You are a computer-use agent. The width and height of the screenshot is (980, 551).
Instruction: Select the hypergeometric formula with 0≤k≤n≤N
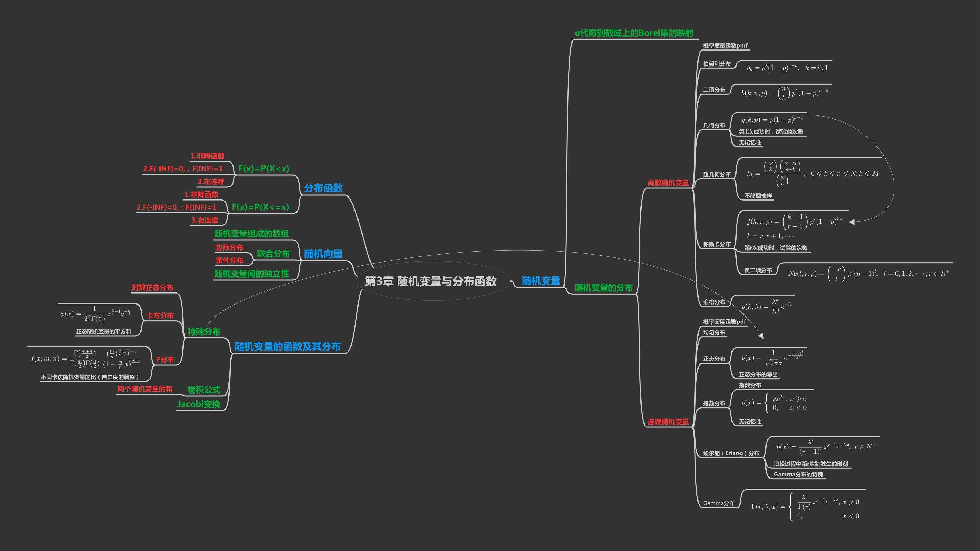[x=813, y=174]
